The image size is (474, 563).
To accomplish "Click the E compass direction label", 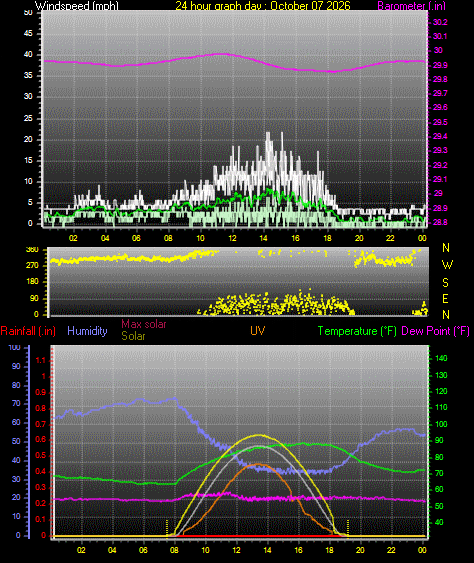I will tap(445, 298).
